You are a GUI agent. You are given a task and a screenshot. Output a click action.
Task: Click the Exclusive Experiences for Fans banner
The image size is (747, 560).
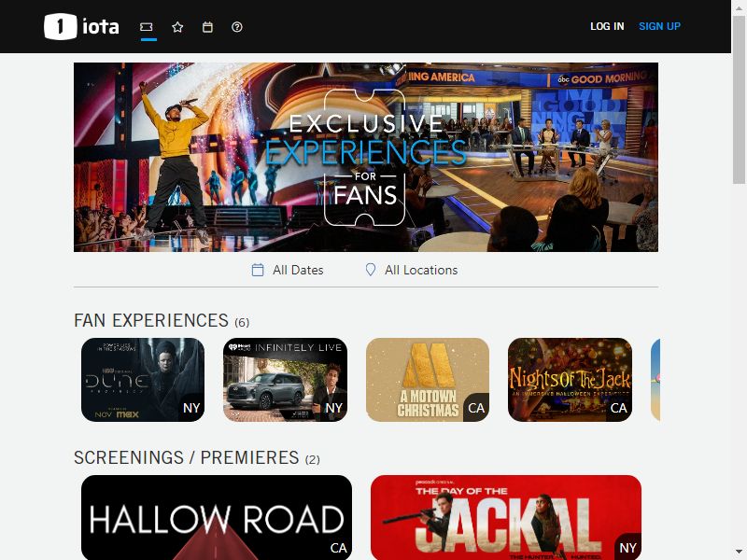point(366,157)
